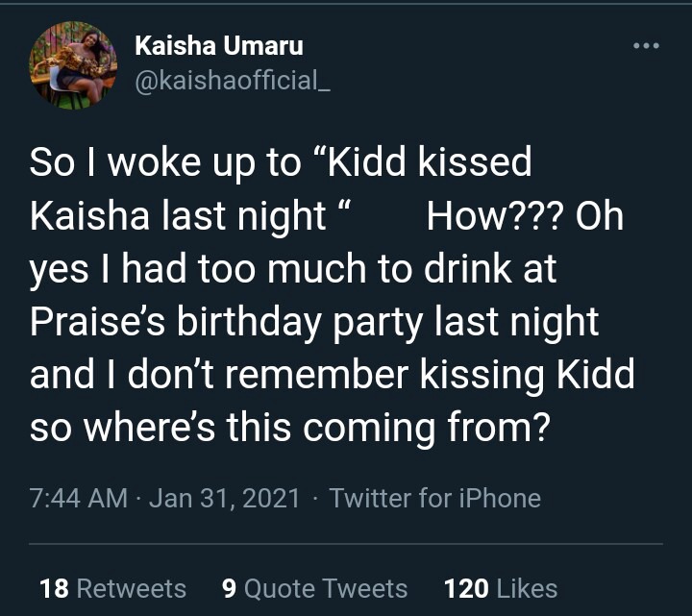Image resolution: width=692 pixels, height=616 pixels.
Task: Click the number 9 beside Quote Tweets
Action: pos(230,588)
